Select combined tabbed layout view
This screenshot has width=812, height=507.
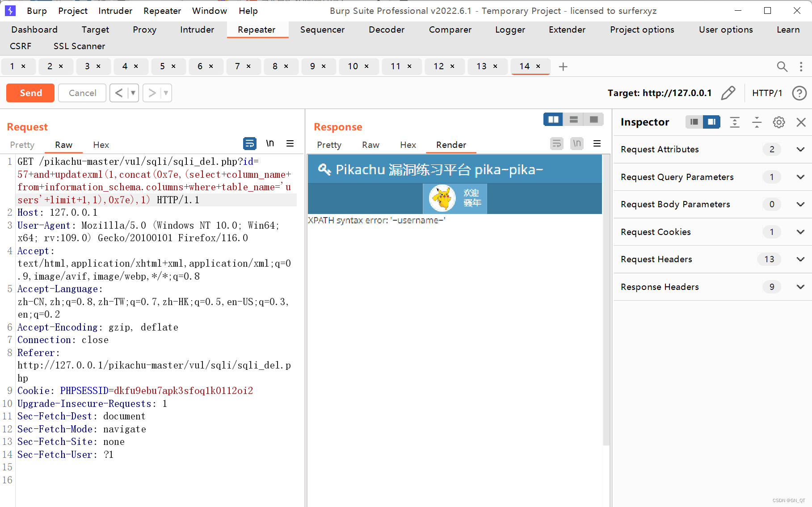pyautogui.click(x=593, y=119)
